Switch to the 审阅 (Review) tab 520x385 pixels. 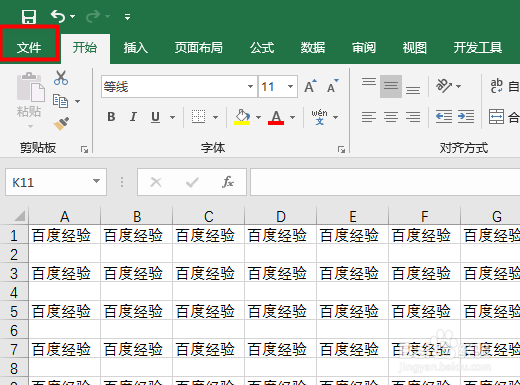364,47
